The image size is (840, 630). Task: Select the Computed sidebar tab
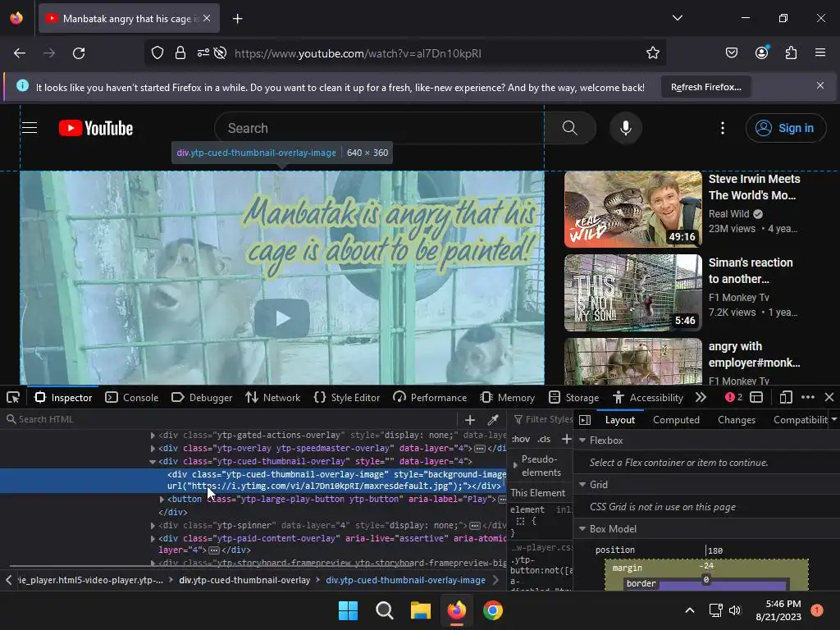coord(676,420)
